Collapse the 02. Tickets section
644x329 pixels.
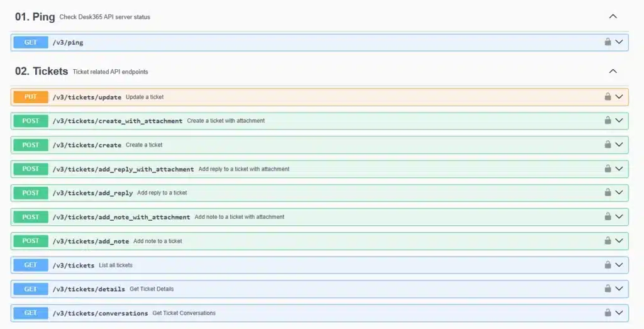point(613,72)
